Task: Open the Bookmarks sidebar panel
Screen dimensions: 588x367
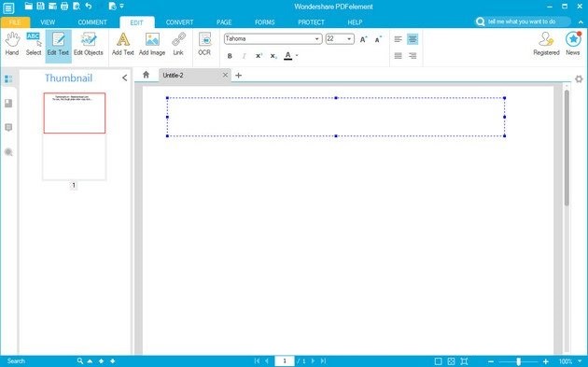Action: pyautogui.click(x=8, y=104)
